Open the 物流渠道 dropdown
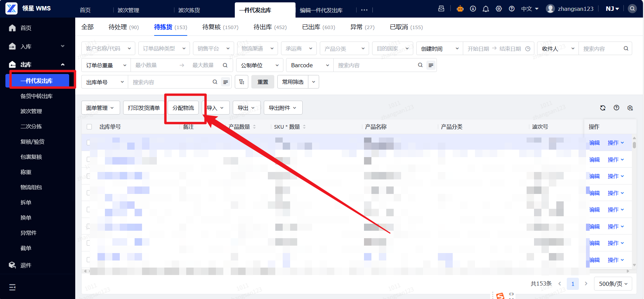Image resolution: width=644 pixels, height=299 pixels. point(257,49)
